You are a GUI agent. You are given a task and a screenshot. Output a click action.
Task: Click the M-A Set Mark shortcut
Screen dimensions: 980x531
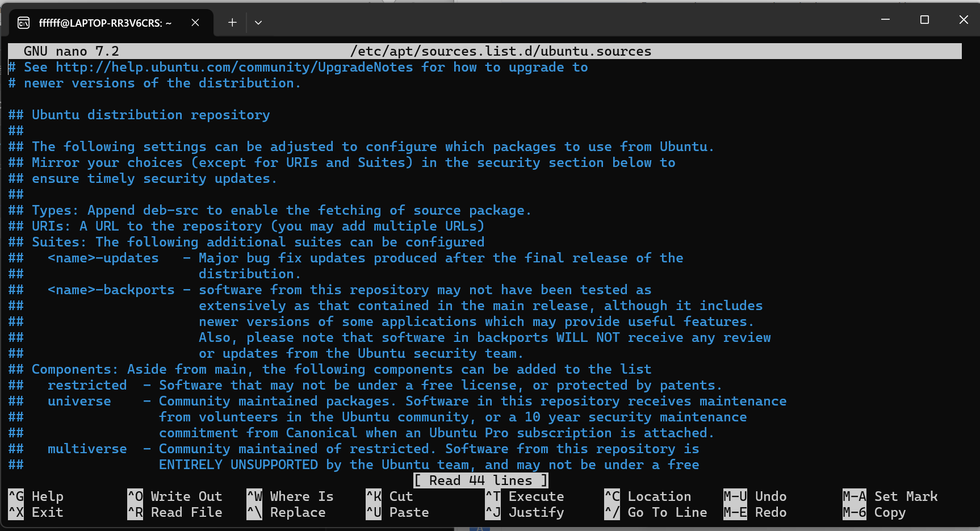click(890, 496)
